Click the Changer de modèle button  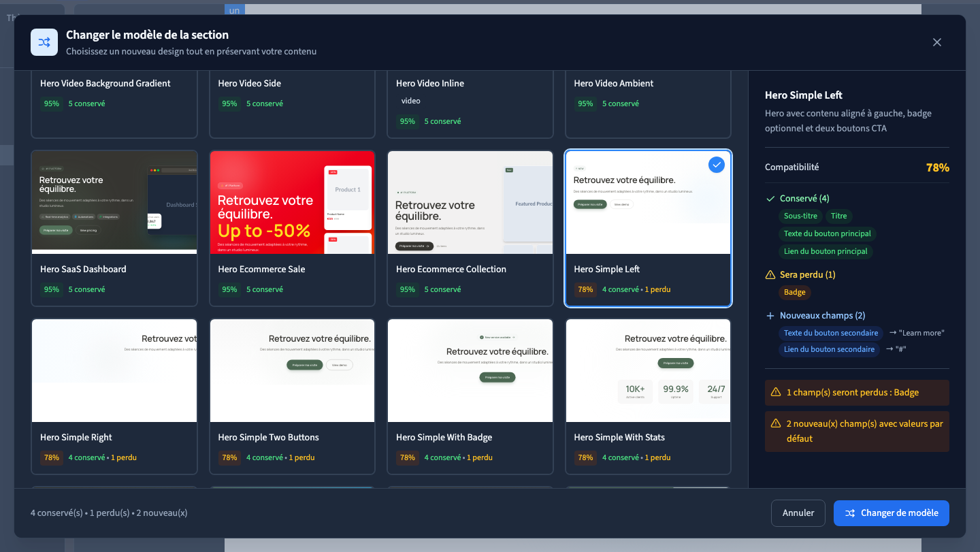[891, 513]
